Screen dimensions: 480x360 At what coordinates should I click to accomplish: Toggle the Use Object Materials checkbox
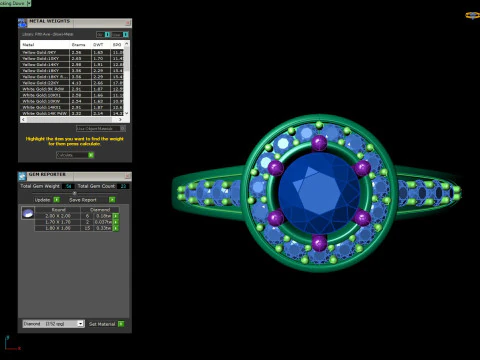coord(123,128)
